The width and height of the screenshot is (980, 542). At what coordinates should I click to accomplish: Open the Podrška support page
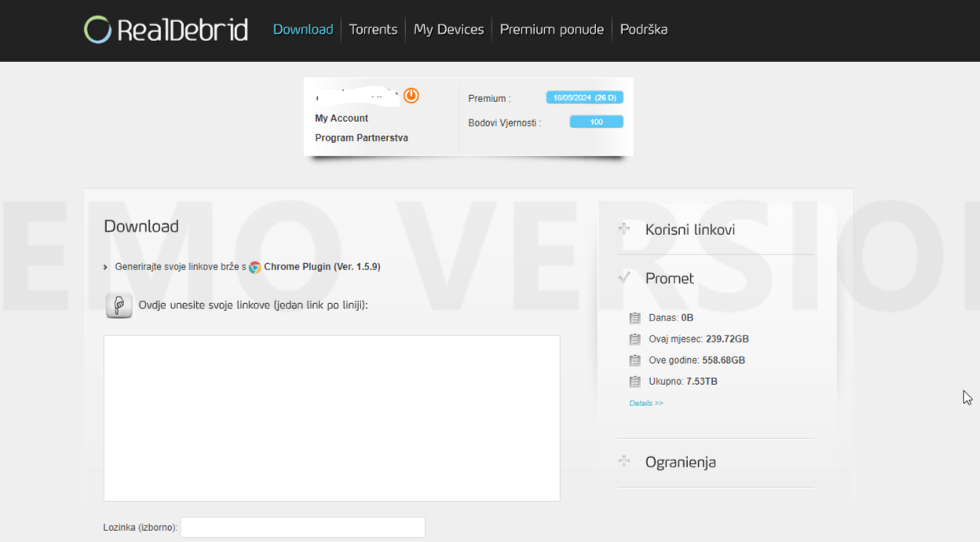[644, 30]
